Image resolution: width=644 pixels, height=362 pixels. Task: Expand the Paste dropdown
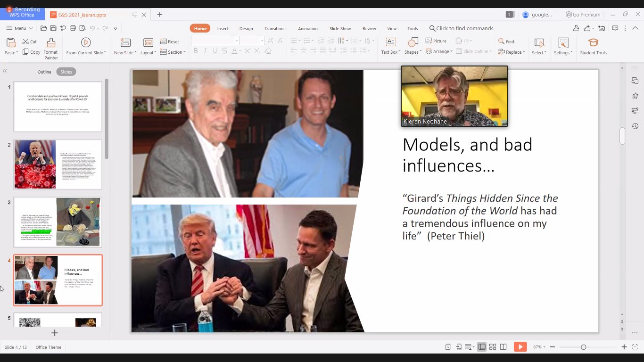point(11,52)
